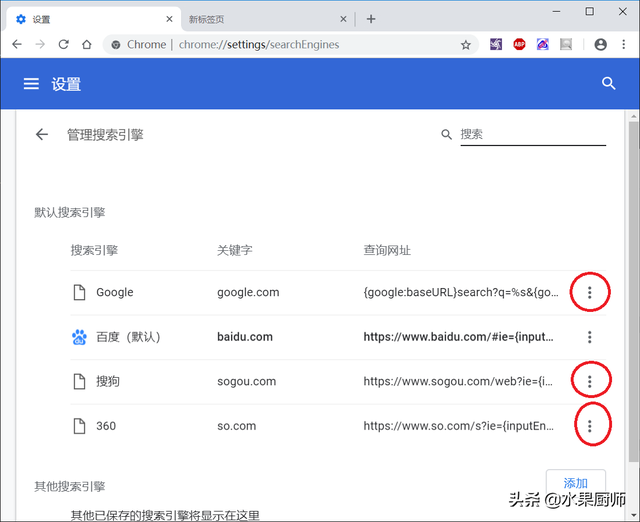Close the 新标签页 tab

click(343, 19)
